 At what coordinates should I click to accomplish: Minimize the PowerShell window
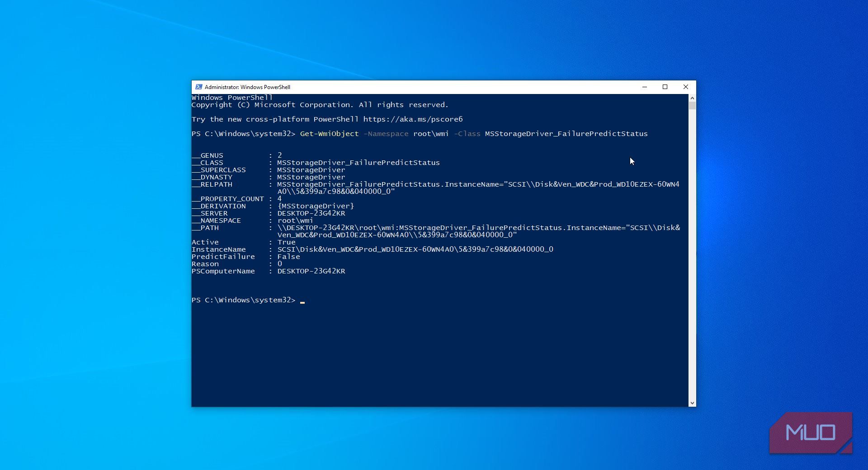645,87
